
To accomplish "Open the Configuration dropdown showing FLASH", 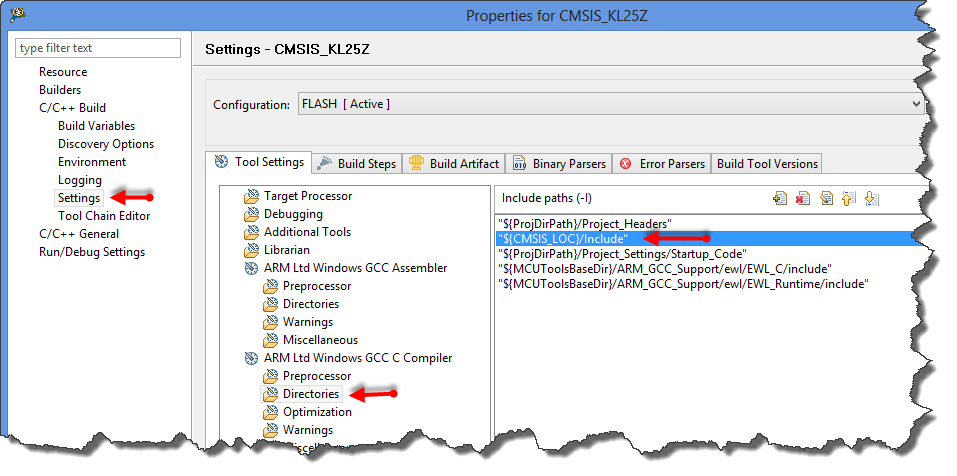I will 610,104.
